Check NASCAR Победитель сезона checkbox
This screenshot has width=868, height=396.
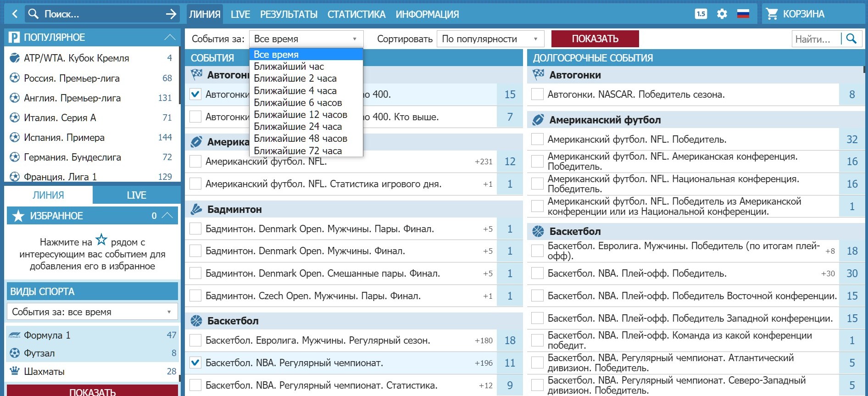coord(537,94)
